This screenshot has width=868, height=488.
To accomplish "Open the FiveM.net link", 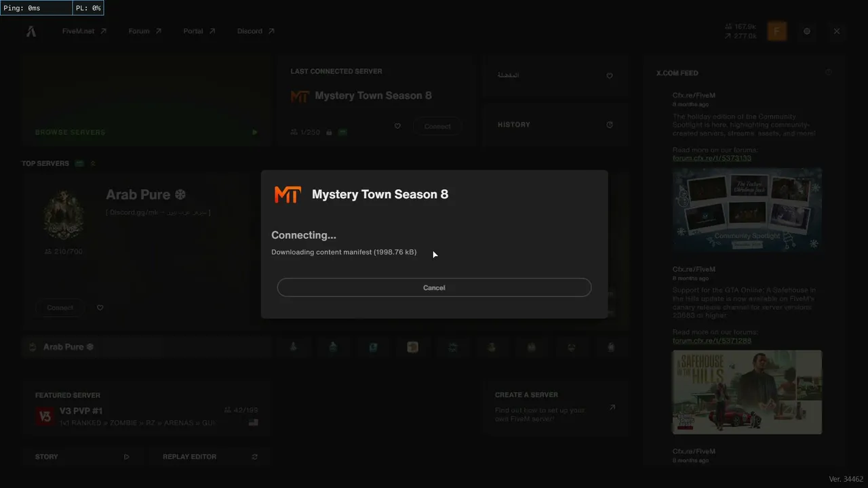I will click(84, 31).
